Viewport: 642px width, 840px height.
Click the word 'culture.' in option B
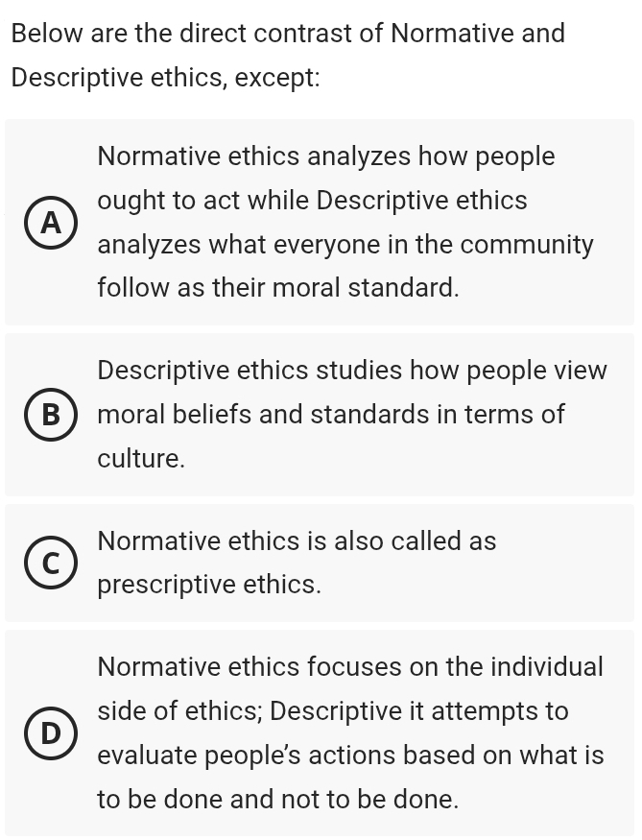[x=141, y=459]
